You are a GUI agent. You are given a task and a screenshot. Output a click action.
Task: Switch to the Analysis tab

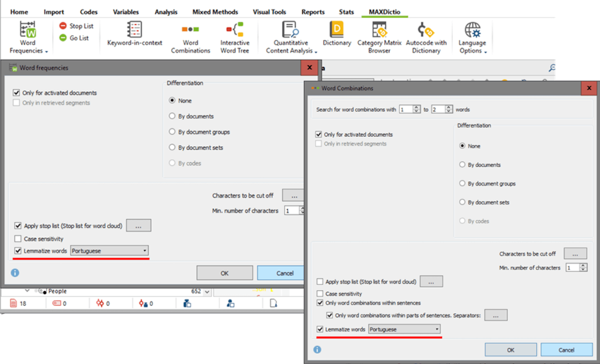pos(166,12)
